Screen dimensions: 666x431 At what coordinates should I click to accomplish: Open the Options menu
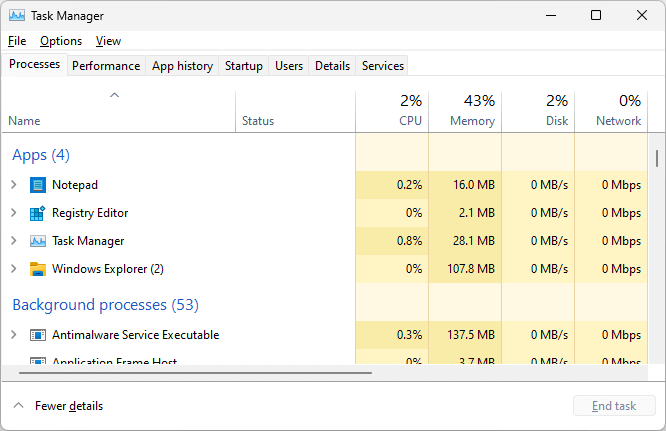61,41
